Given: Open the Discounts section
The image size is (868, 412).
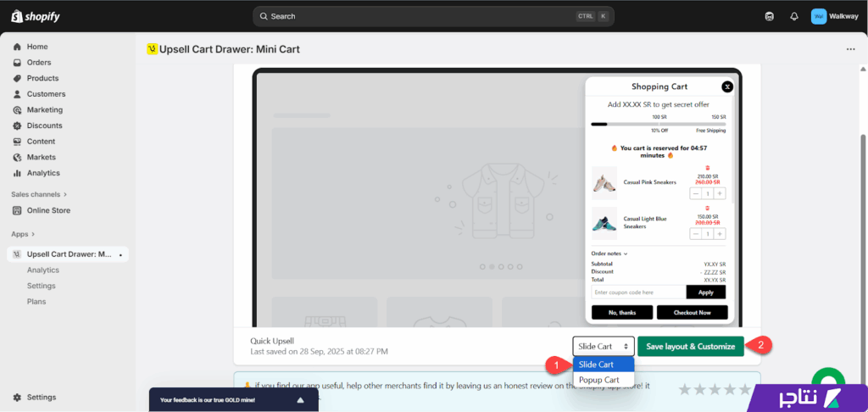Looking at the screenshot, I should pyautogui.click(x=44, y=125).
